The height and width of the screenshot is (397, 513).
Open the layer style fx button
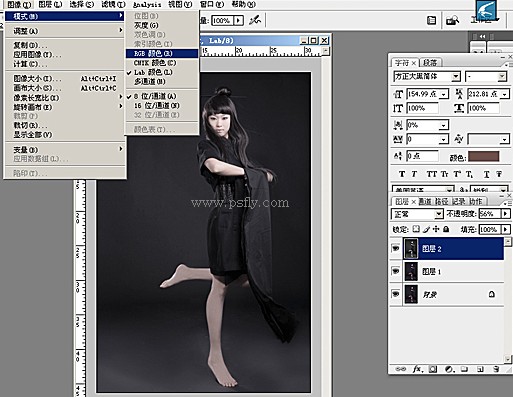coord(417,369)
